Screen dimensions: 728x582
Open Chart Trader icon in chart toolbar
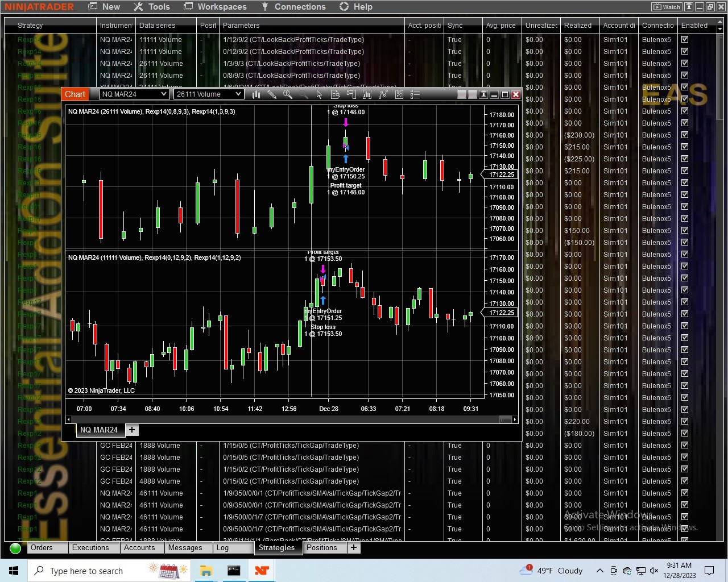351,94
